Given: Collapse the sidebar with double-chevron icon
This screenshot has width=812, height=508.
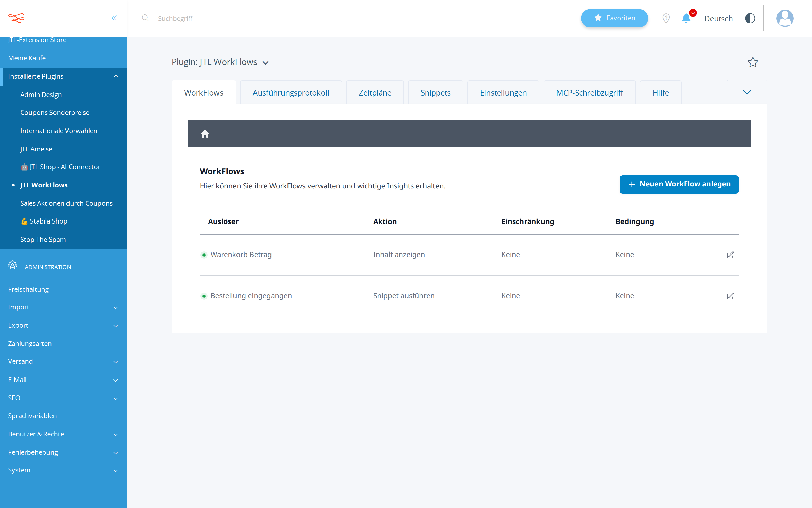Looking at the screenshot, I should click(x=114, y=18).
